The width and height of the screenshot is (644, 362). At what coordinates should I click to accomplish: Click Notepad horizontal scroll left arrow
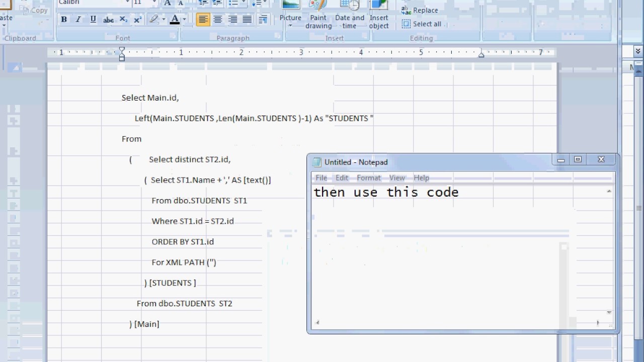(317, 323)
